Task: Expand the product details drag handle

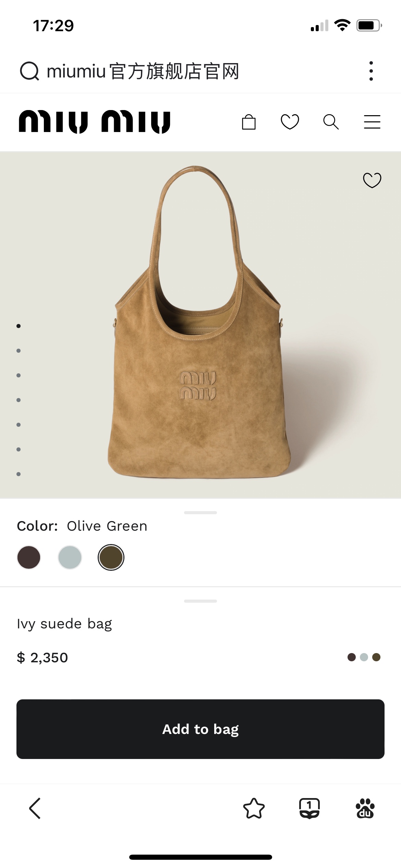Action: coord(200,601)
